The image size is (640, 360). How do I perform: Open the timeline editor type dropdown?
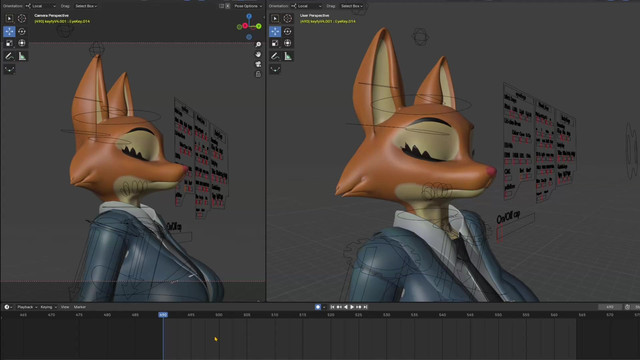click(x=8, y=307)
